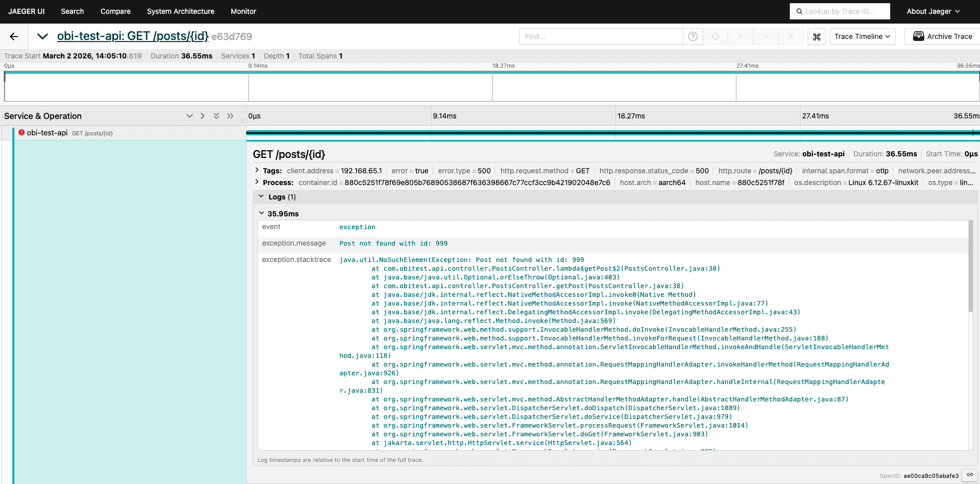Click the SpanID ae00ca9c05abafe3 text

(931, 476)
